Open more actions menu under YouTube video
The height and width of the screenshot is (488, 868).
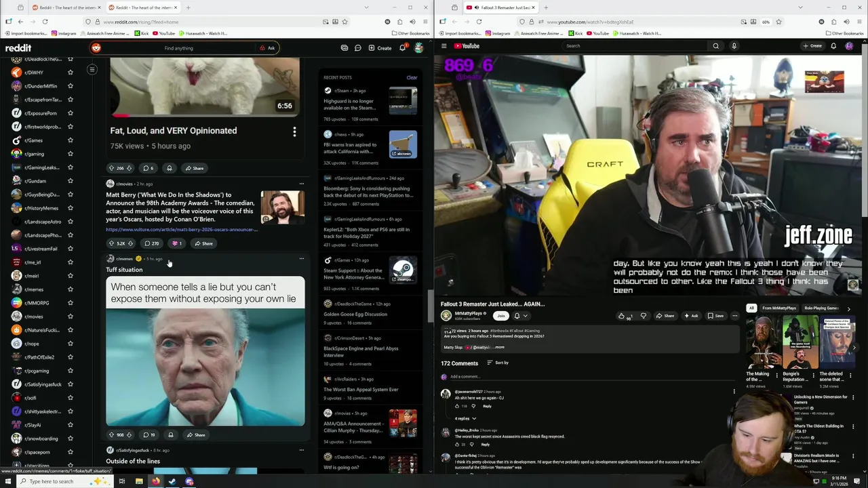point(734,316)
